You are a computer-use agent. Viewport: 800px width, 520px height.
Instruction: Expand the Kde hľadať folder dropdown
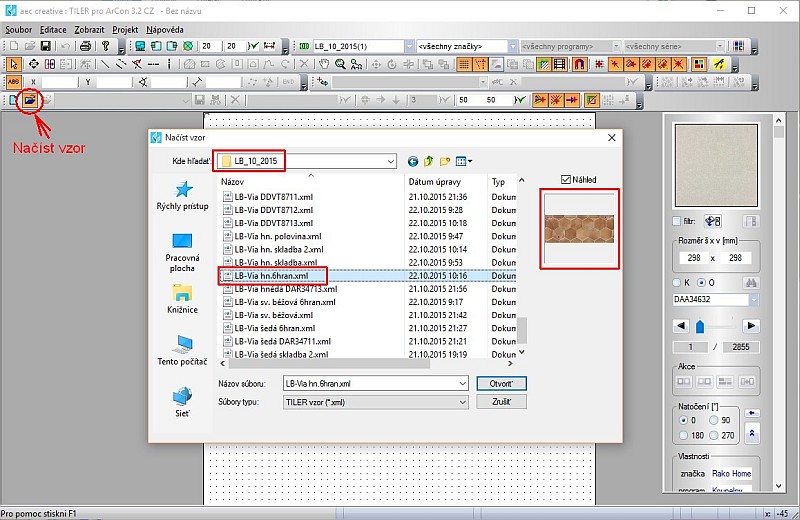click(389, 161)
